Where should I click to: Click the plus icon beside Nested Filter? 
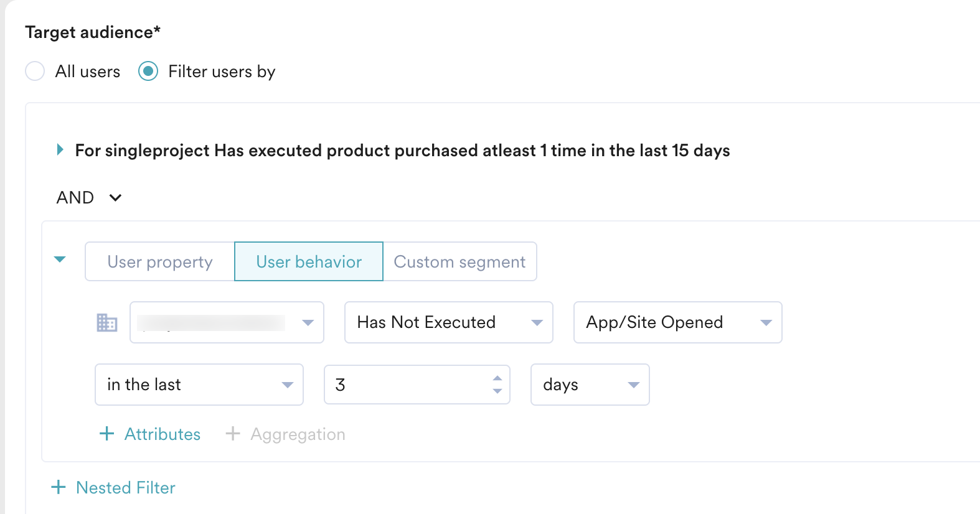[58, 487]
